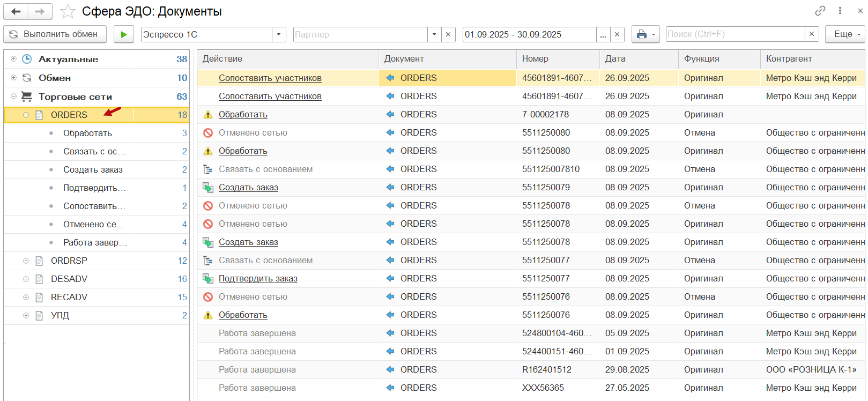The image size is (868, 401).
Task: Click cancel icon for 5511250076 Отмена row
Action: [x=208, y=297]
